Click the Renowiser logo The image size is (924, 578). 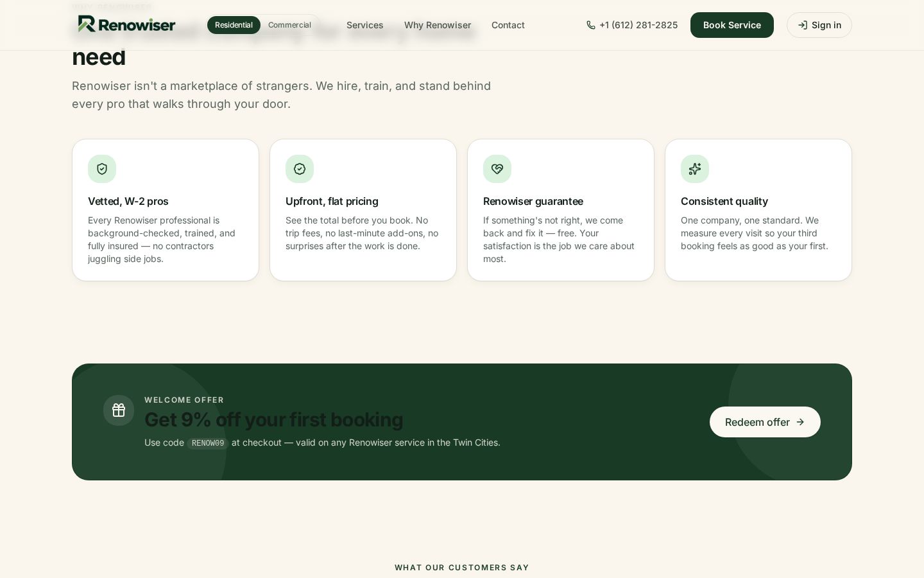point(126,24)
